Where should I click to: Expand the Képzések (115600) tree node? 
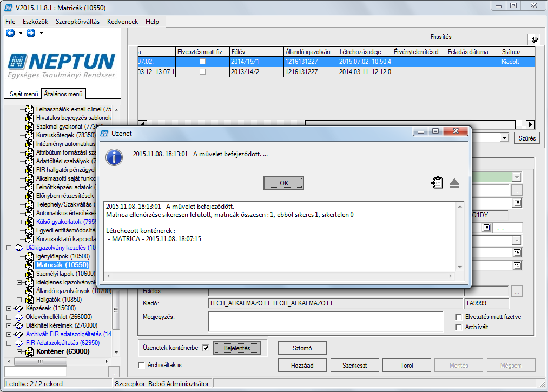pos(9,308)
